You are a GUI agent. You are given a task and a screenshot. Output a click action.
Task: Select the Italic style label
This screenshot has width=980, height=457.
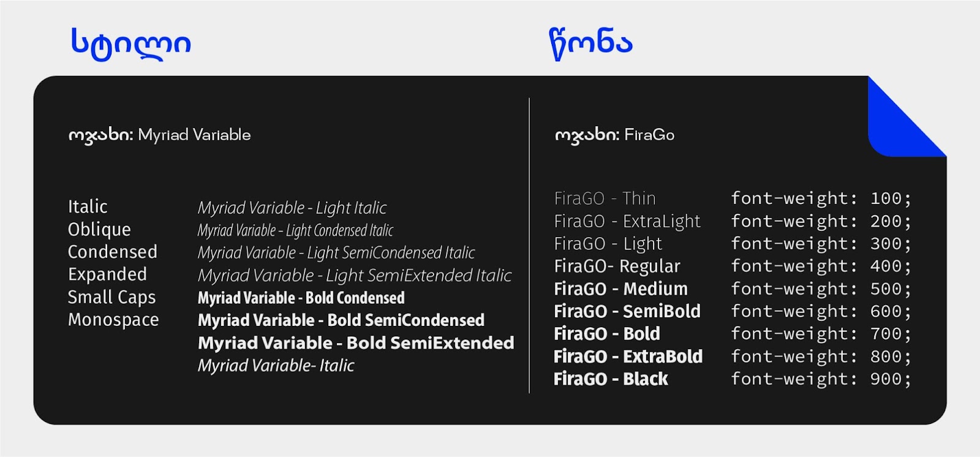pyautogui.click(x=88, y=206)
